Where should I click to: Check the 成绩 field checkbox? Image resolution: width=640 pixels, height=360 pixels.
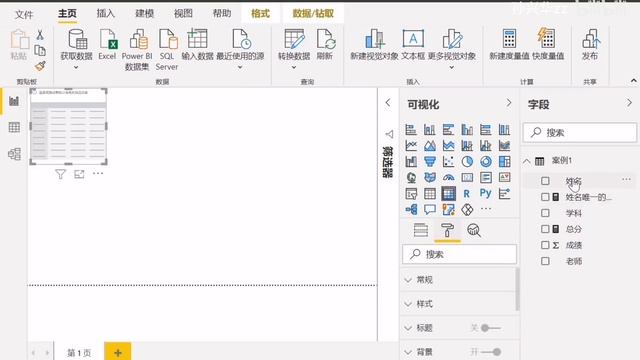pos(545,245)
